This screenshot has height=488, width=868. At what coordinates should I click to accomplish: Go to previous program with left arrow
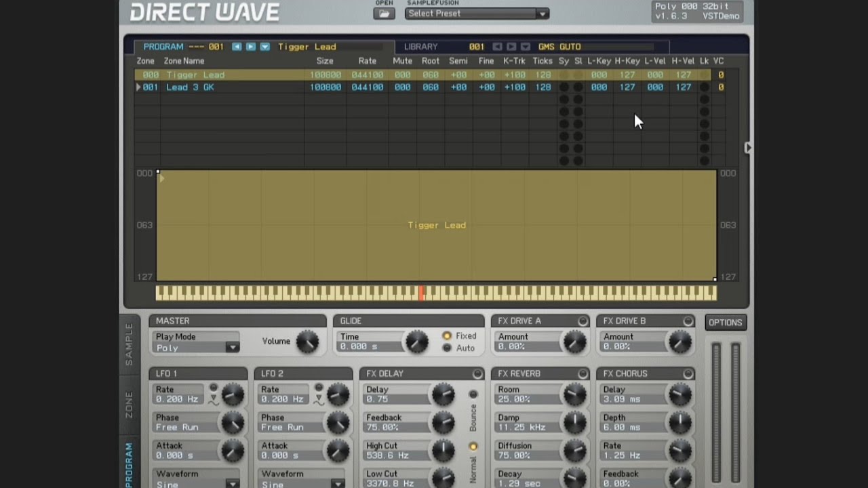pyautogui.click(x=237, y=47)
